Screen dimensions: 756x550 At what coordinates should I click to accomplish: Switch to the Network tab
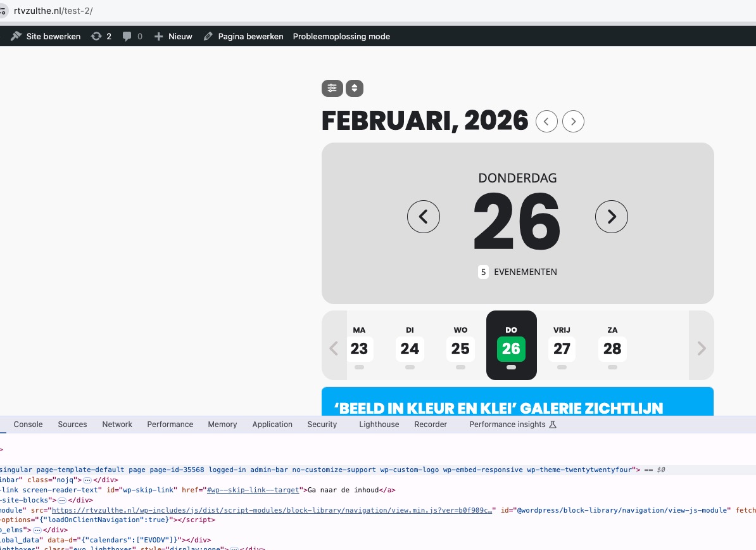click(117, 425)
